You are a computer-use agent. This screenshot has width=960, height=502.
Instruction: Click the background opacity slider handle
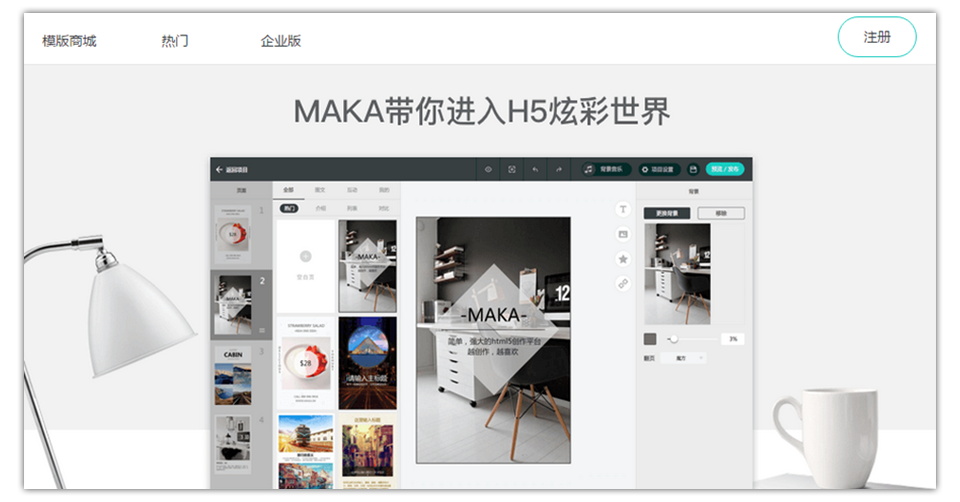click(673, 339)
